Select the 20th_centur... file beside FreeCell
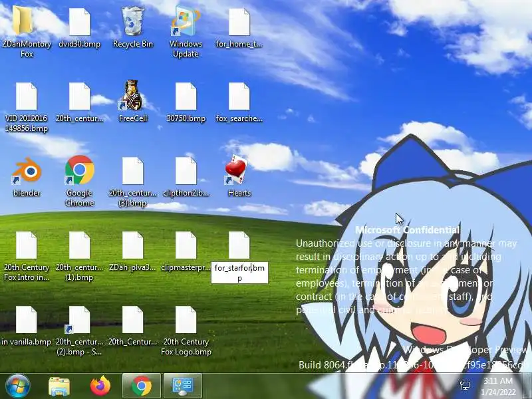Screen dimensions: 532x399 79,96
